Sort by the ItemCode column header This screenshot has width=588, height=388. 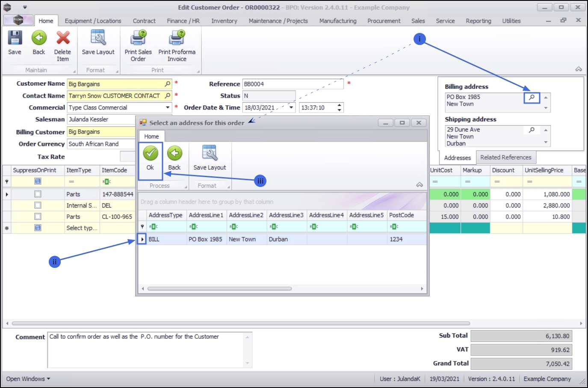click(118, 170)
